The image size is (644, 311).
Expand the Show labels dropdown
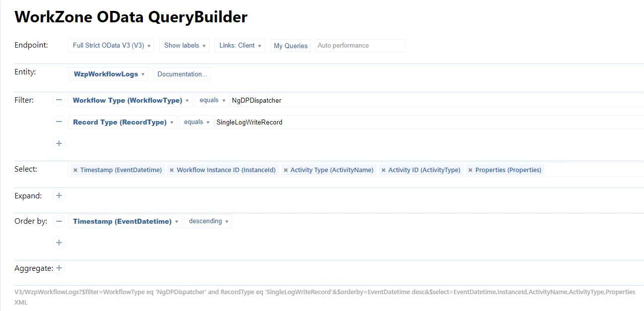[184, 46]
